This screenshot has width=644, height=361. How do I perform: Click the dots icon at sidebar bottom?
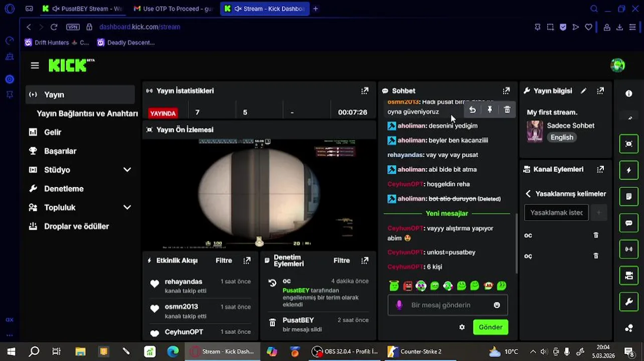[629, 328]
